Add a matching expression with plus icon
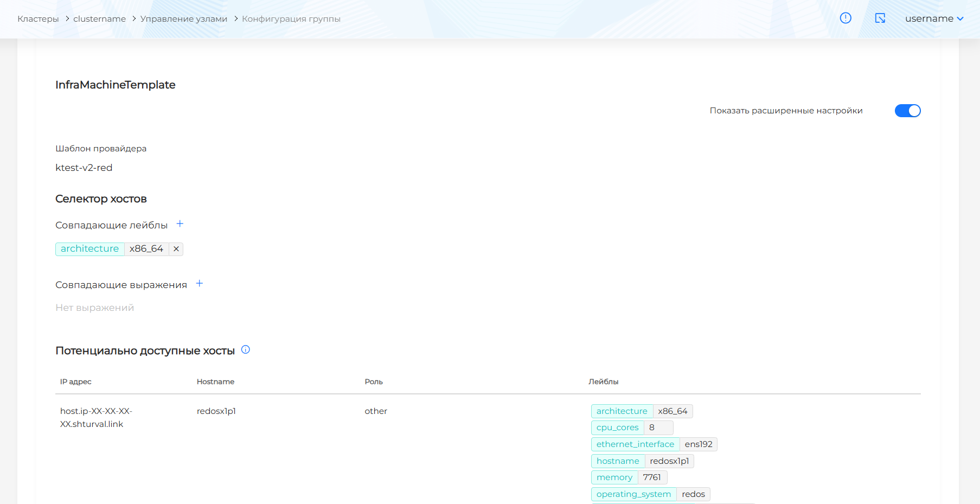The image size is (980, 504). point(200,284)
